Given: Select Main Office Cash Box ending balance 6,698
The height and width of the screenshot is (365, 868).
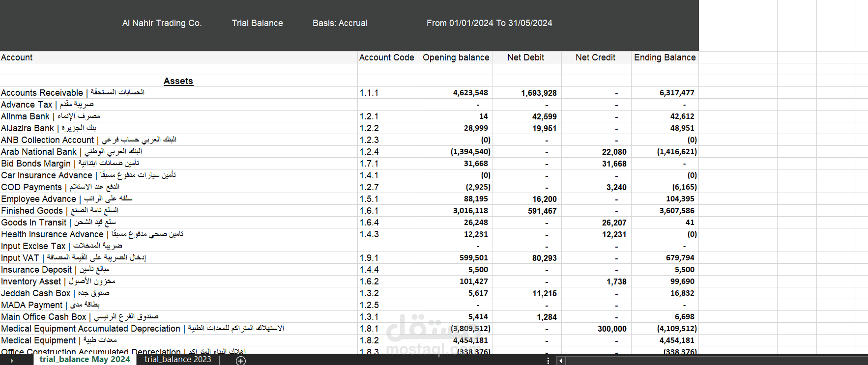Looking at the screenshot, I should 665,317.
